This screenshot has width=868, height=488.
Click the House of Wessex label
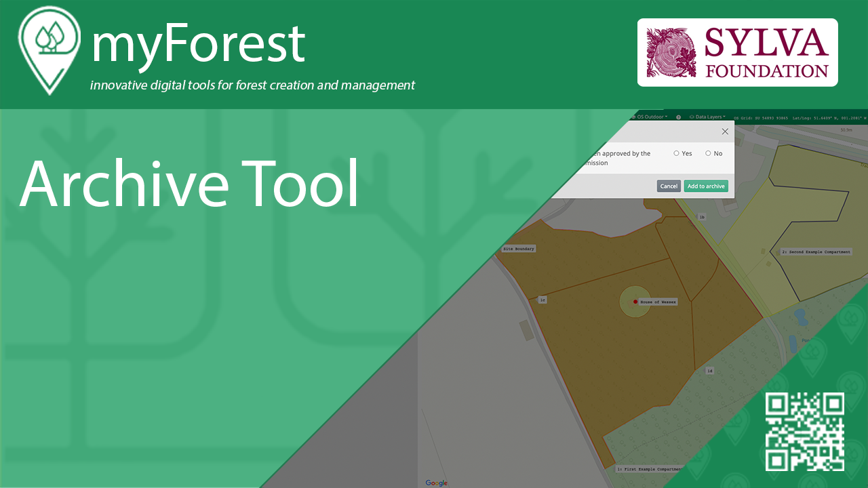[658, 302]
